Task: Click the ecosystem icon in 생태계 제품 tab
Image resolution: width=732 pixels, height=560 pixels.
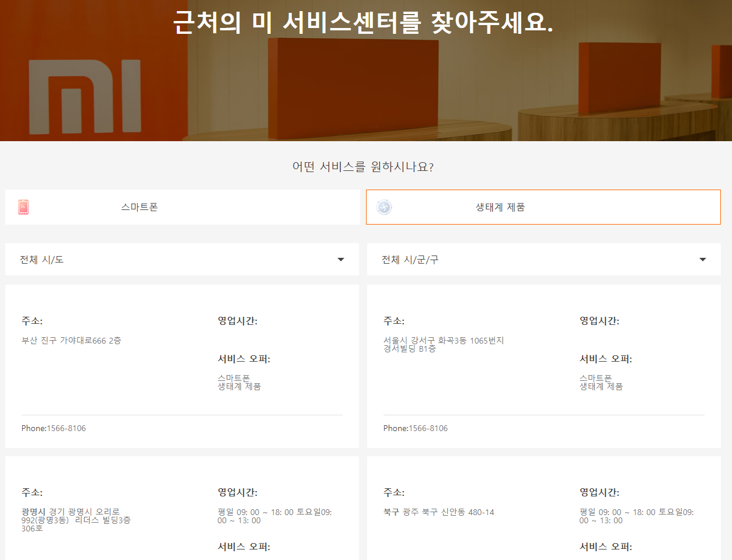Action: point(384,207)
